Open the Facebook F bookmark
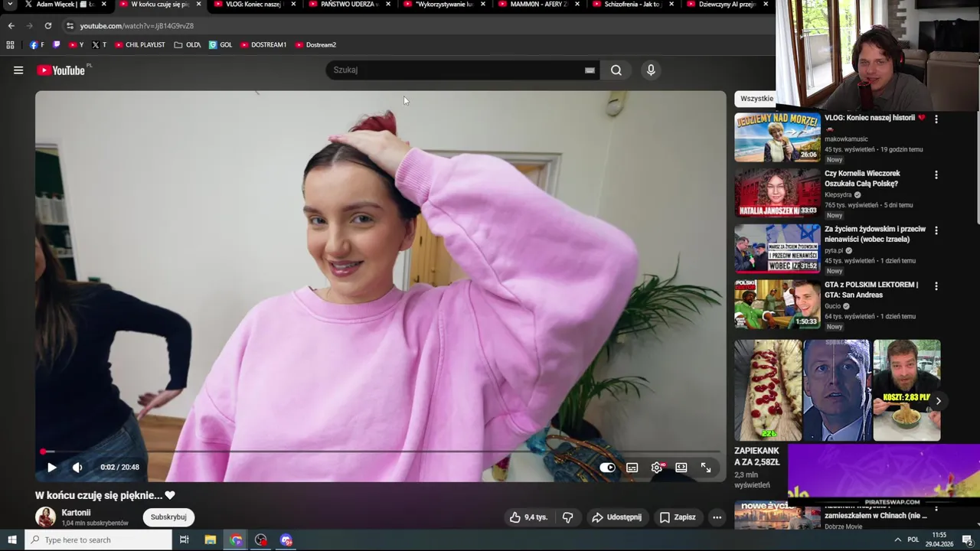 (x=37, y=45)
